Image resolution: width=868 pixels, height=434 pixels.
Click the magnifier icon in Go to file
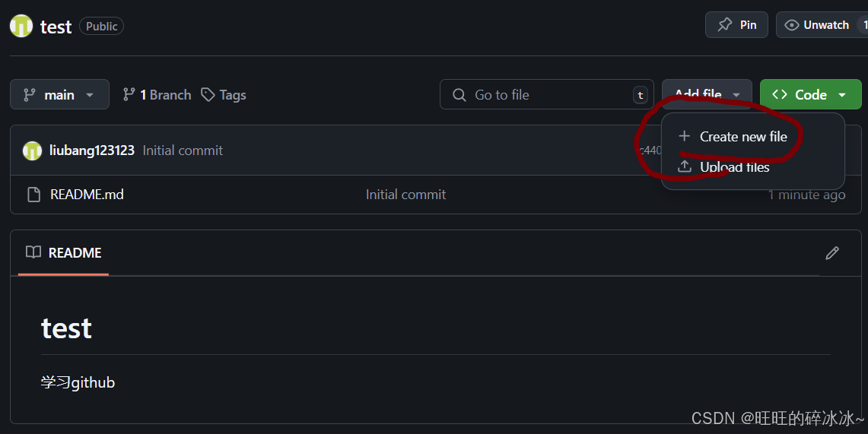coord(459,95)
